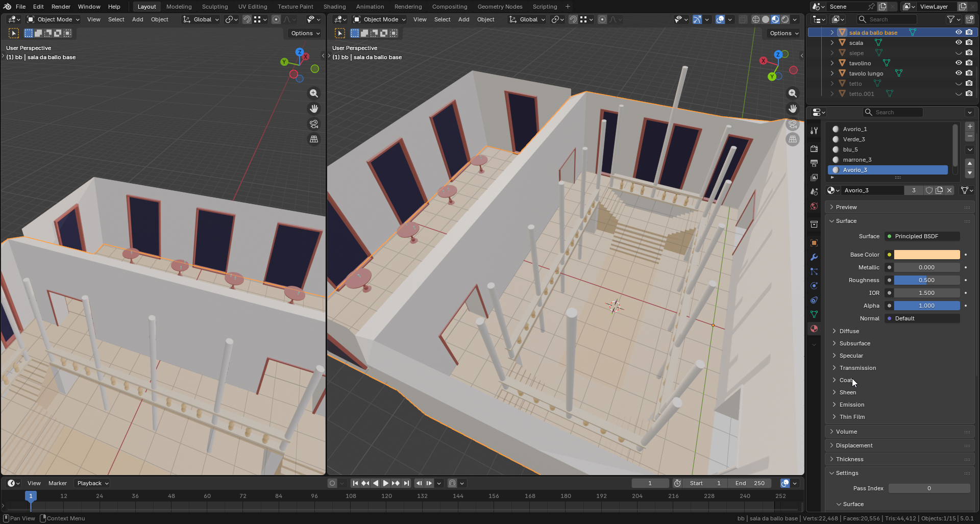980x524 pixels.
Task: Open the Material properties tab icon
Action: pyautogui.click(x=814, y=329)
